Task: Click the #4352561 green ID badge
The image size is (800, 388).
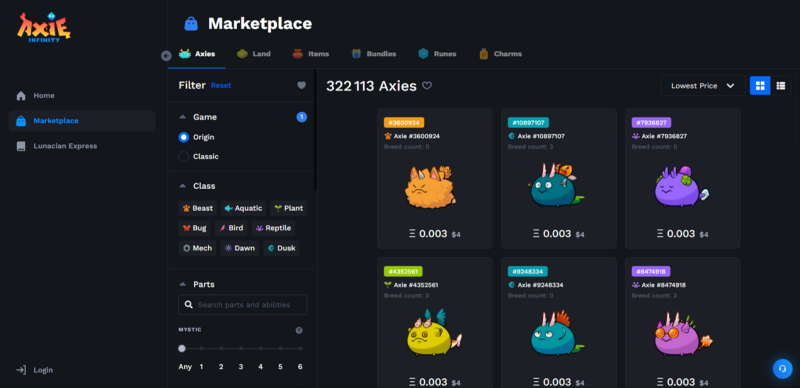Action: [404, 272]
